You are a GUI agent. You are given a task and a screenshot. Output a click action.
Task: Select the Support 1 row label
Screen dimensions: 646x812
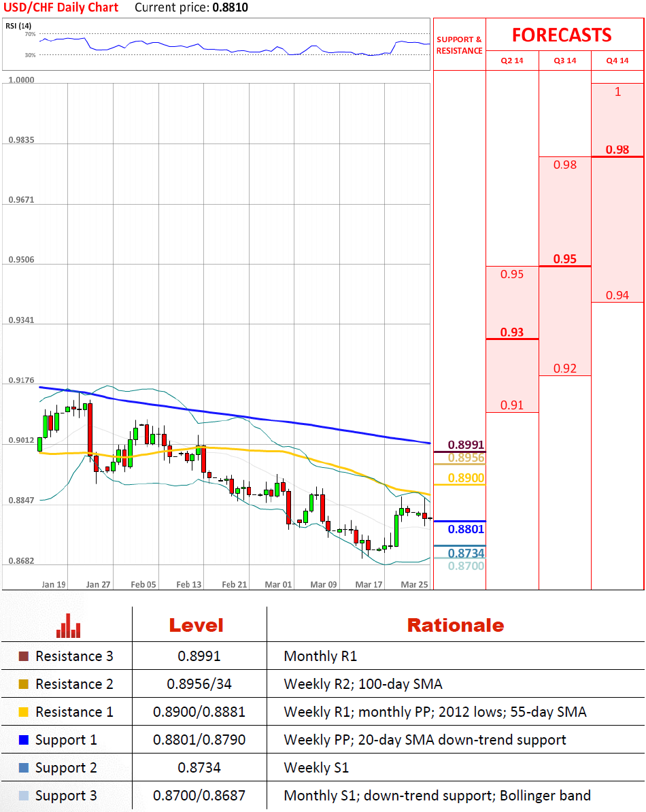pos(66,740)
